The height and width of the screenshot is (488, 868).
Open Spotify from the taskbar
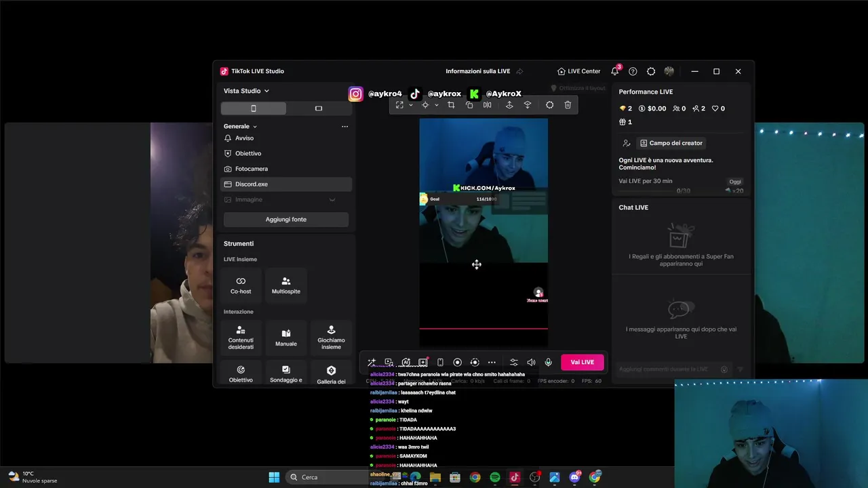click(495, 477)
